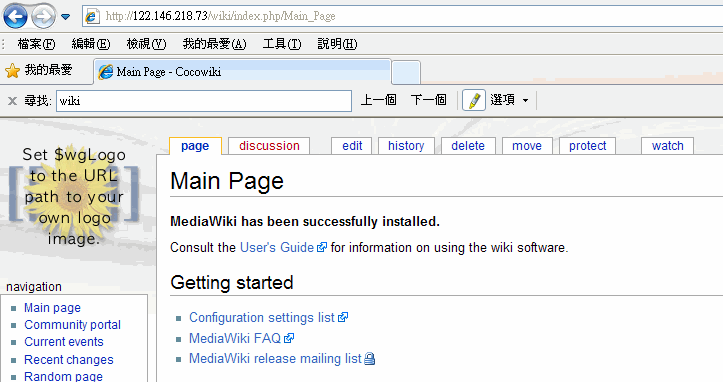Click the delete tab

[x=468, y=146]
